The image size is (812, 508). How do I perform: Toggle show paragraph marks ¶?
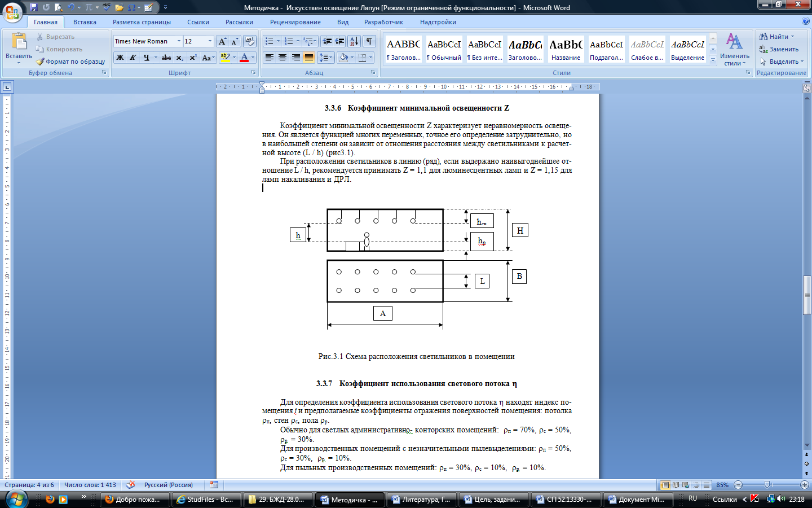(x=369, y=41)
